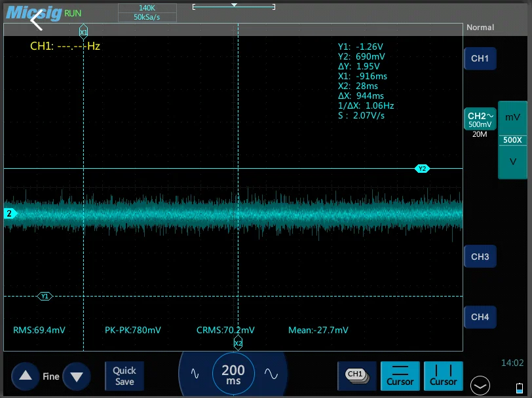Image resolution: width=532 pixels, height=398 pixels.
Task: Tap the back arrow at top left
Action: point(37,20)
